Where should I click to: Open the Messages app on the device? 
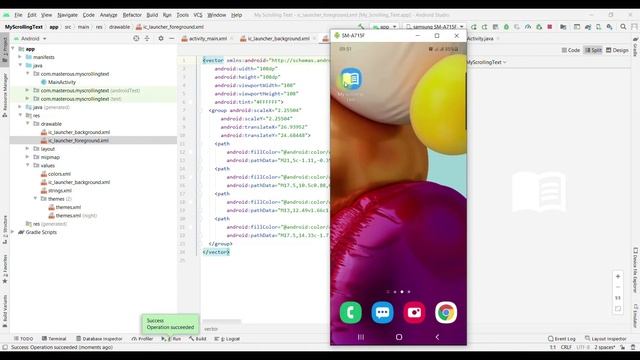pos(382,313)
